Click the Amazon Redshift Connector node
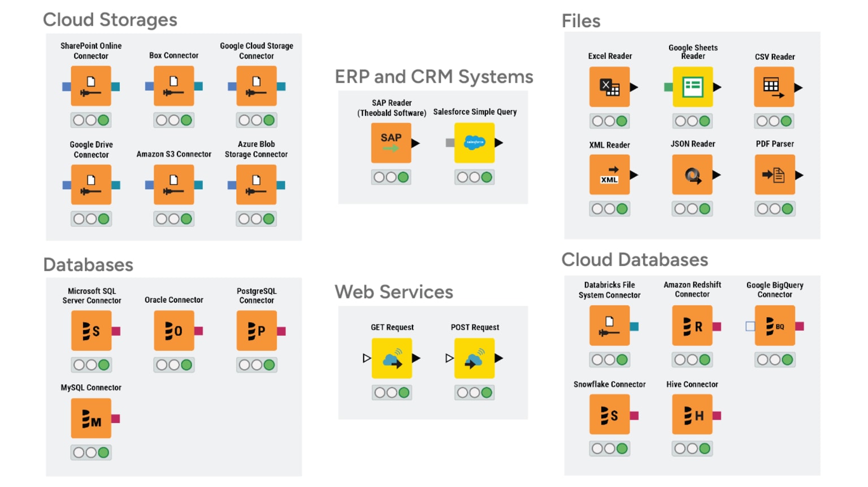This screenshot has width=868, height=487. (692, 326)
